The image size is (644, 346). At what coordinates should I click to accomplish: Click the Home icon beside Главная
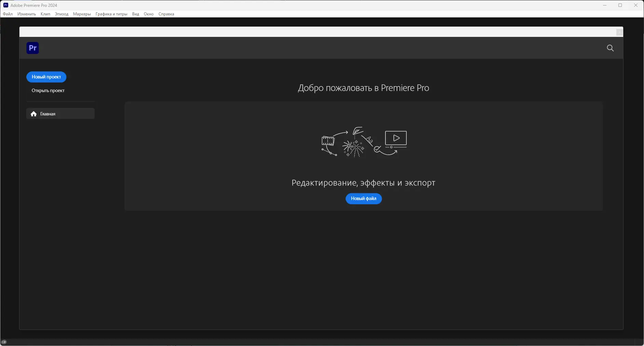tap(33, 114)
